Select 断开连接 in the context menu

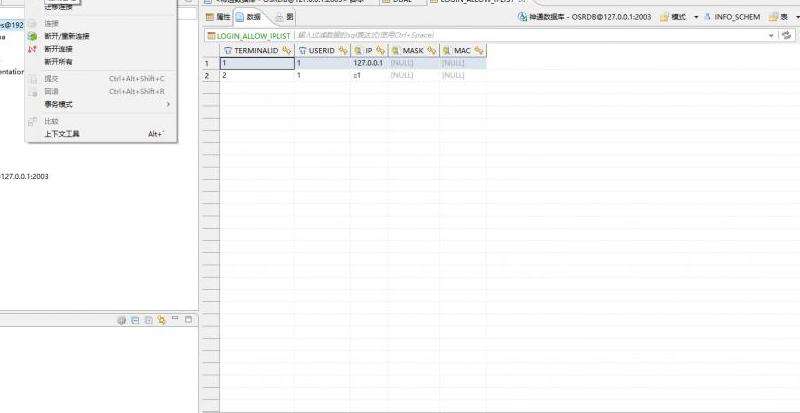click(x=57, y=48)
